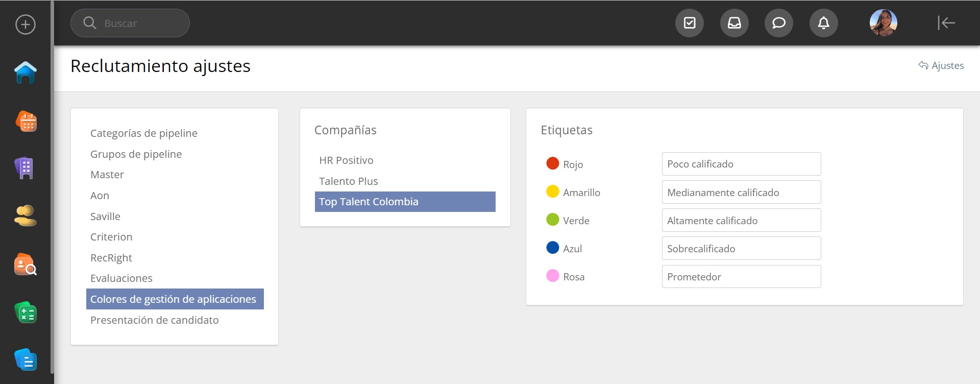980x384 pixels.
Task: Open the orange calendar module icon
Action: (26, 122)
